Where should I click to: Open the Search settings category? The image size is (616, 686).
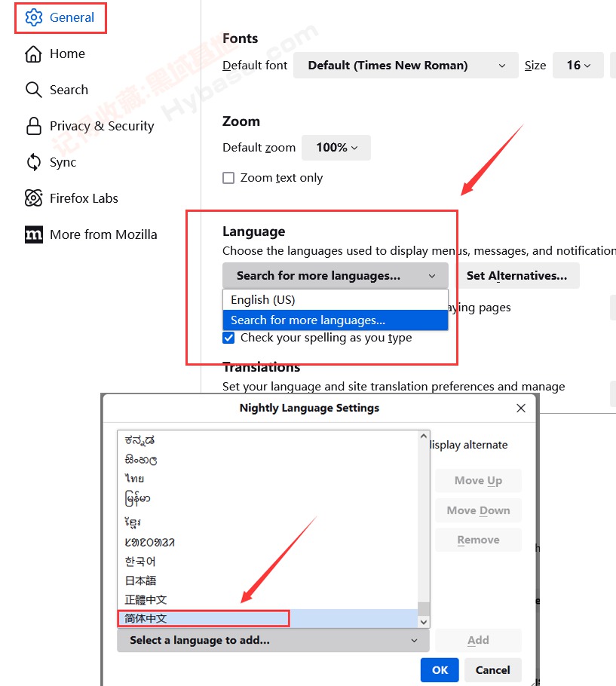(x=69, y=90)
